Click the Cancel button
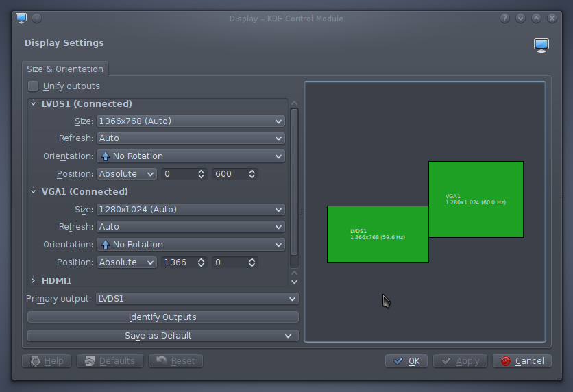Viewport: 573px width, 392px height. click(x=522, y=360)
